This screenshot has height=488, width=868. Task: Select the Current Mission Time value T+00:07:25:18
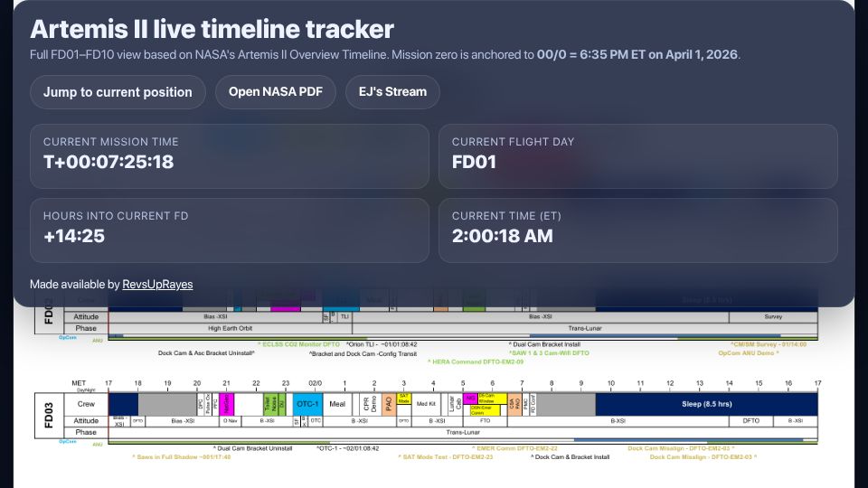108,162
